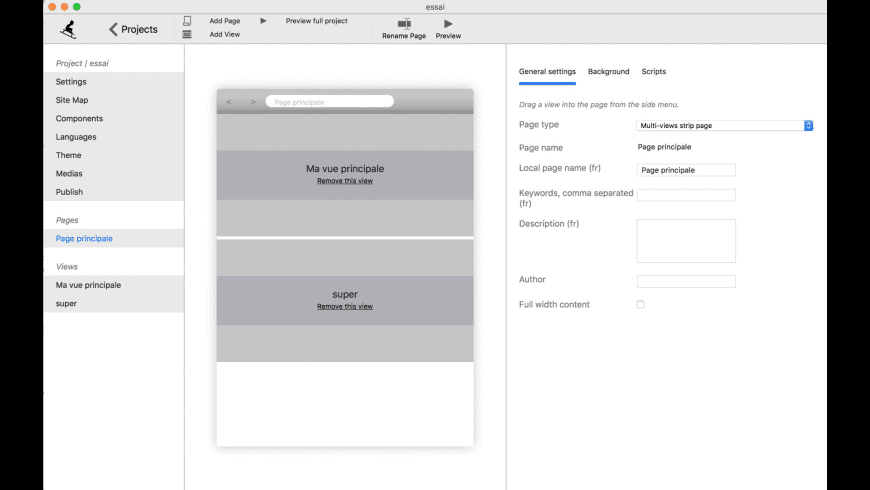870x490 pixels.
Task: Open the Page type dropdown
Action: point(725,126)
